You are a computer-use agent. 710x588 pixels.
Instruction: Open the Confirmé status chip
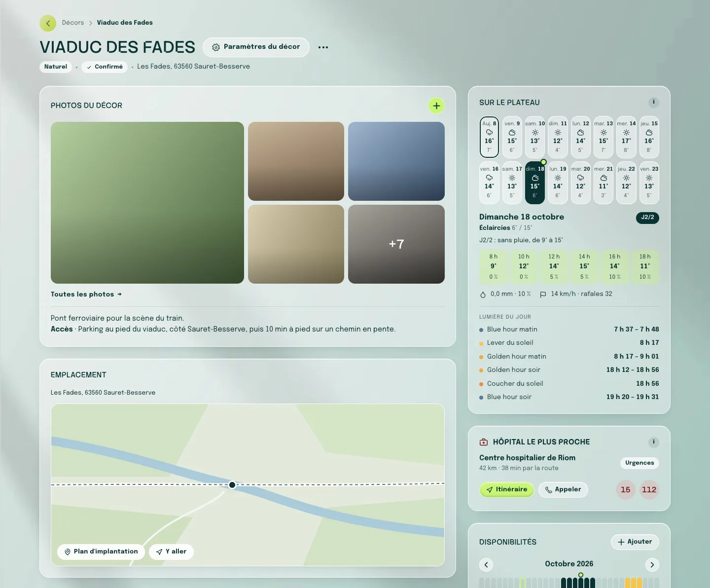point(105,67)
